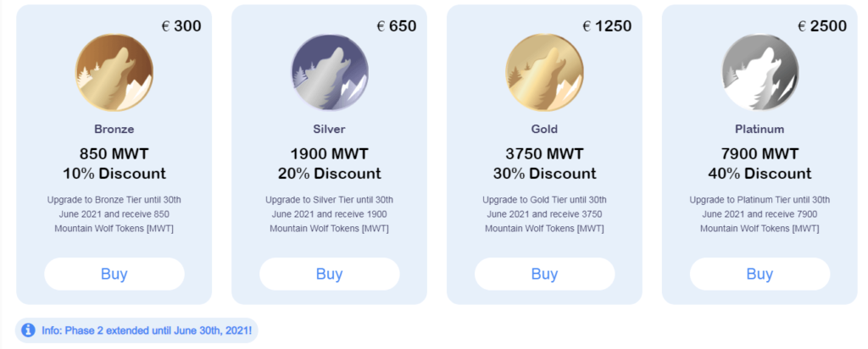
Task: Click the 7900 MWT heading
Action: pyautogui.click(x=759, y=154)
